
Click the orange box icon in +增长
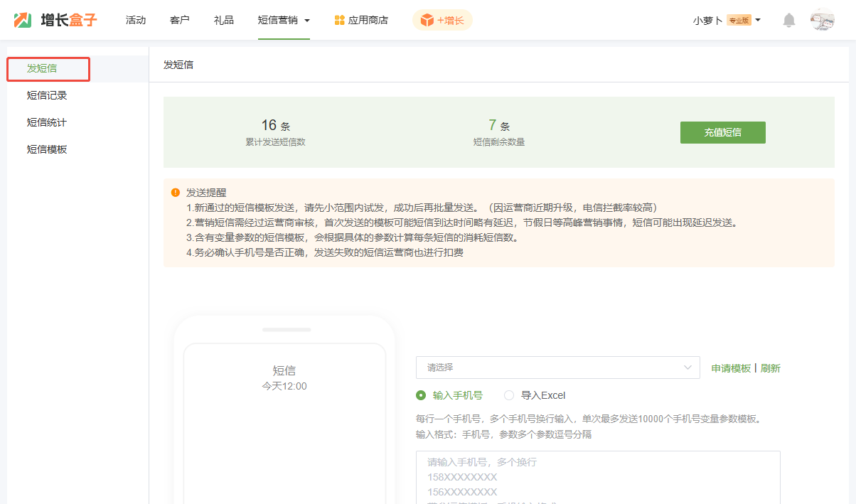(x=427, y=20)
